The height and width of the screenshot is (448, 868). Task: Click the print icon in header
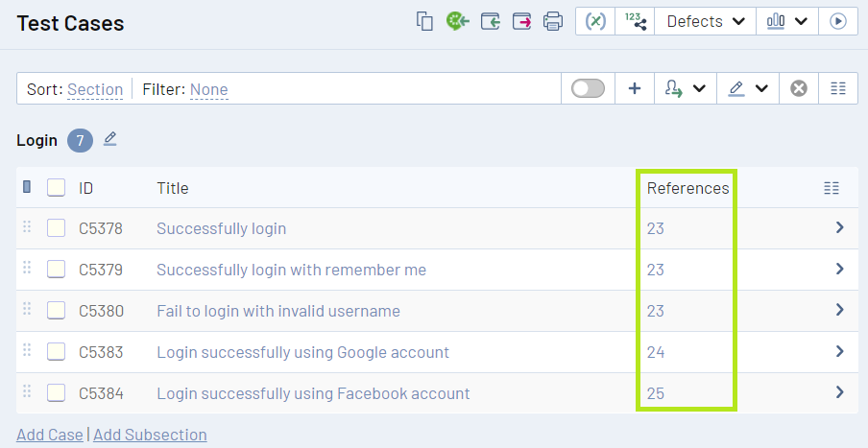pos(553,21)
